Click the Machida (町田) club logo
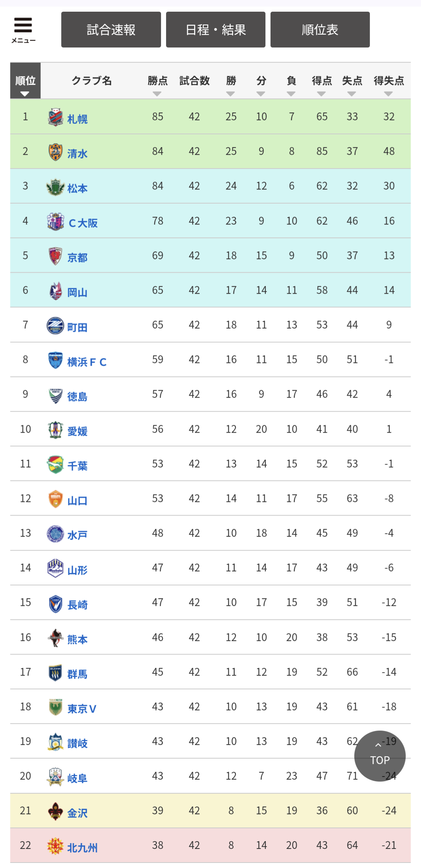The image size is (421, 868). click(x=55, y=326)
